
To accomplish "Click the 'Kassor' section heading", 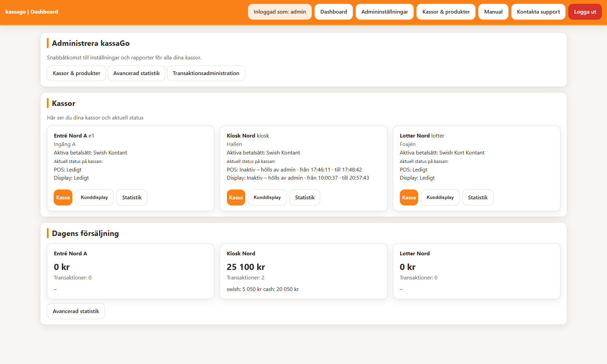I will tap(64, 103).
